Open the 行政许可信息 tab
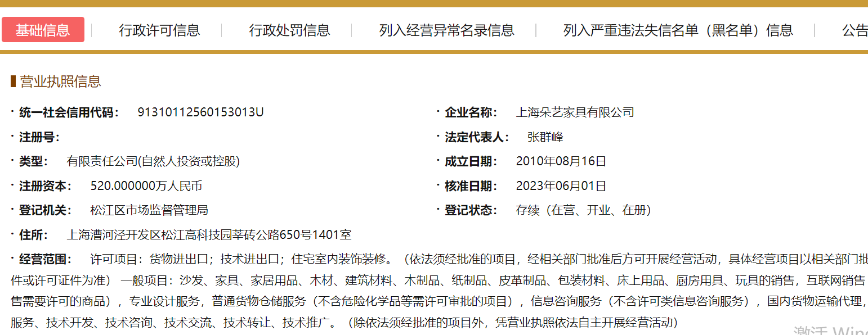This screenshot has width=868, height=335. 159,30
